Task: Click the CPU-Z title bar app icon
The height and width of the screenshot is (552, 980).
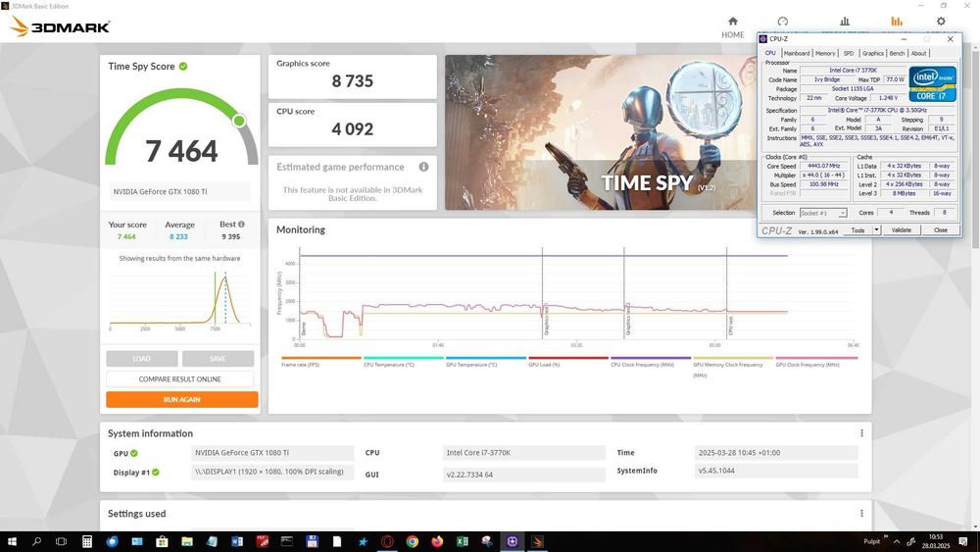Action: point(763,39)
